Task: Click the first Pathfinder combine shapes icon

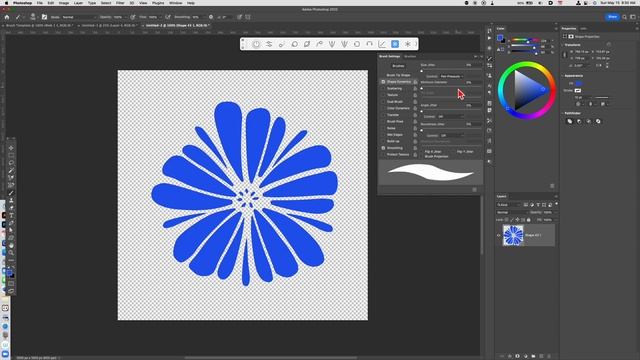Action: click(x=570, y=121)
